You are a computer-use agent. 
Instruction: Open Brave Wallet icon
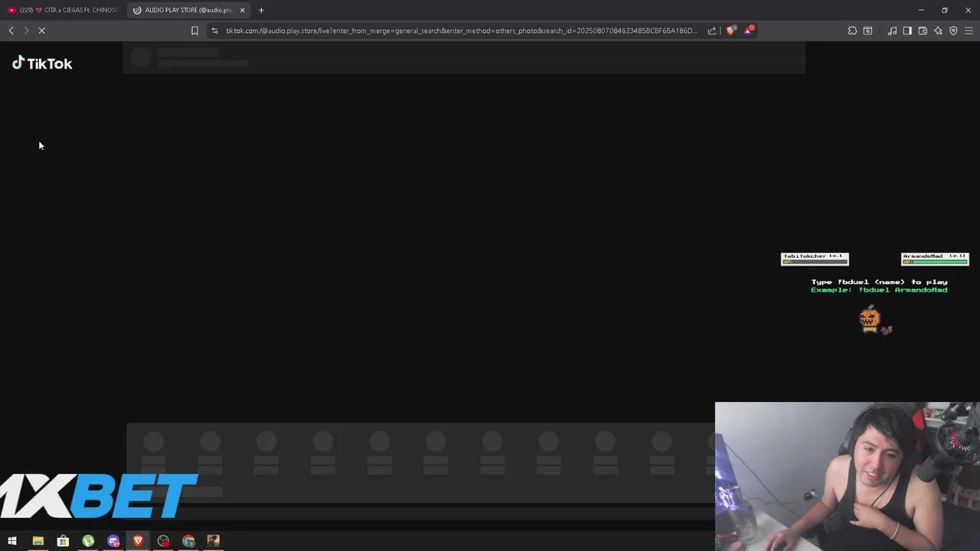tap(923, 31)
